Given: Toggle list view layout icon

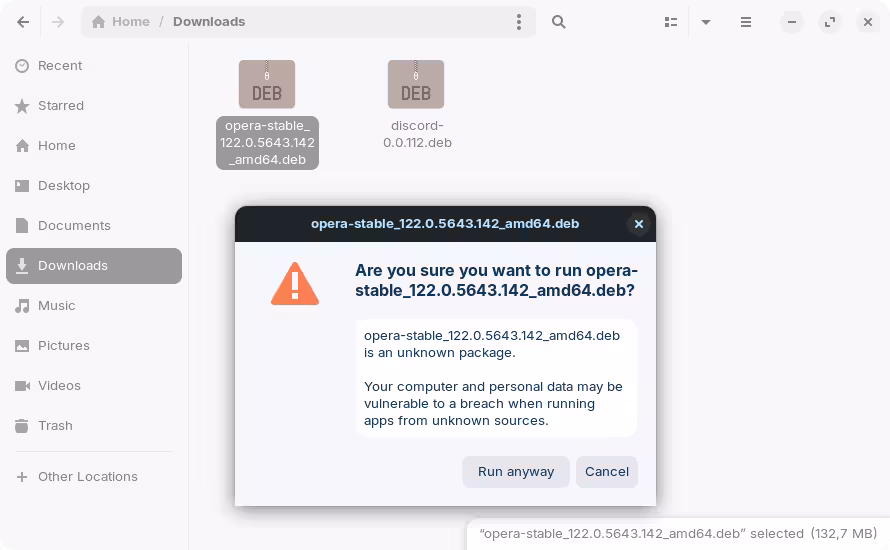Looking at the screenshot, I should [671, 22].
